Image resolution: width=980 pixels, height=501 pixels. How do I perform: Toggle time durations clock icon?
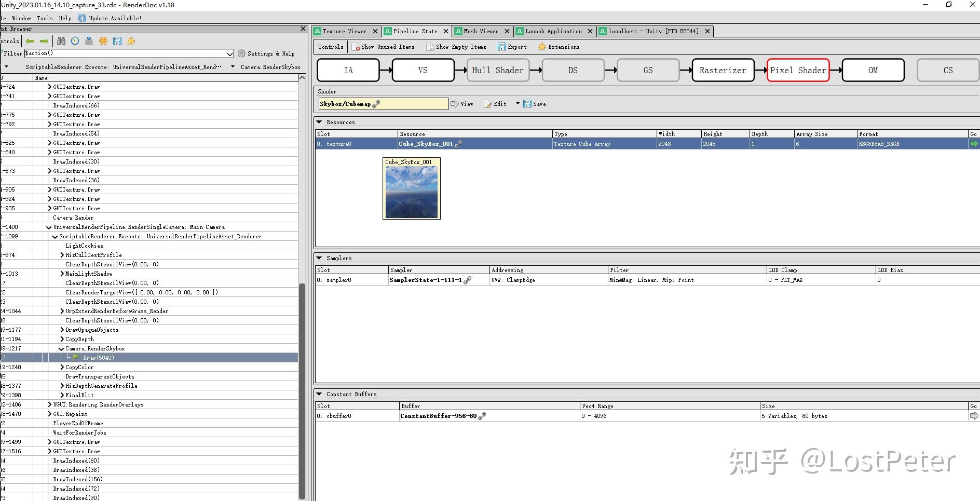(x=75, y=41)
